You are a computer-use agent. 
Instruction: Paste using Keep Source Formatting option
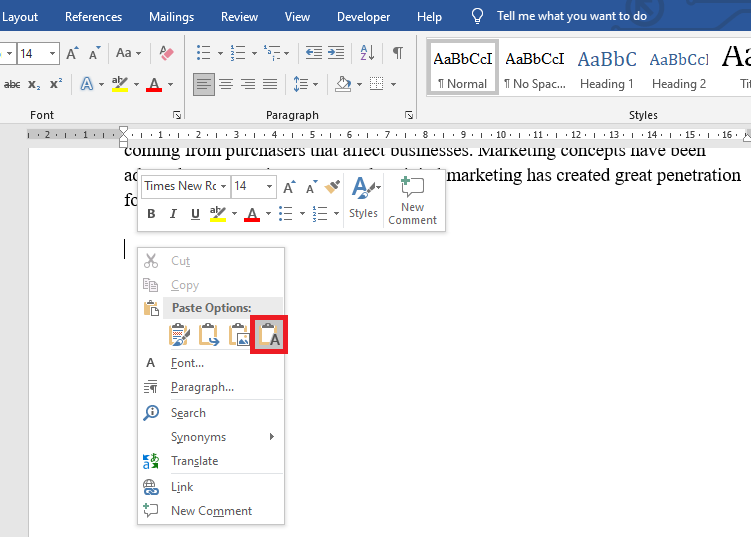tap(180, 335)
